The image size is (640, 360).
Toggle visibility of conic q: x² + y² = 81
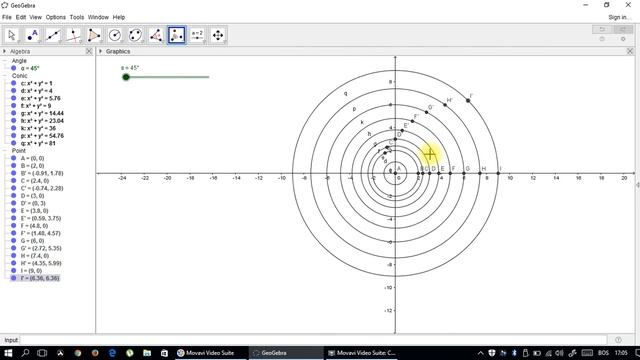pyautogui.click(x=13, y=143)
